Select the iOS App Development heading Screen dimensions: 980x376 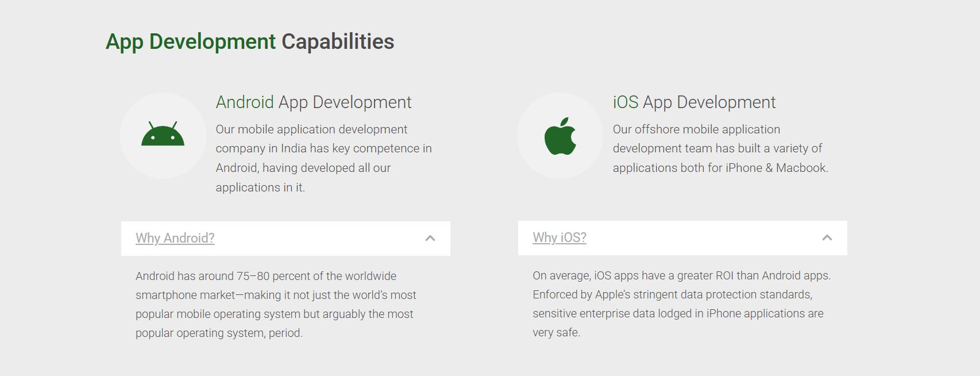[x=693, y=102]
